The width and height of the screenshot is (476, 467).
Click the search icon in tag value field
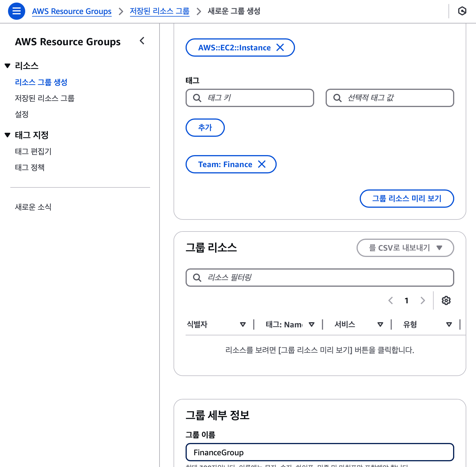coord(337,98)
